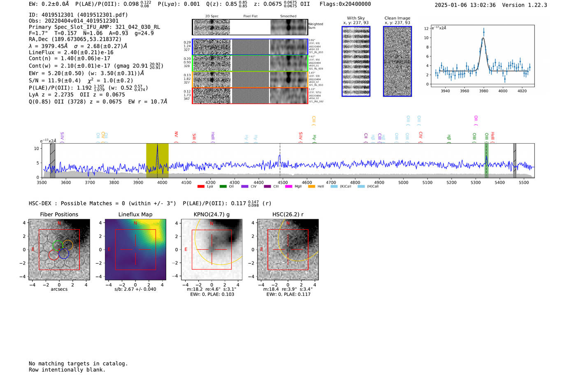Click the P(Lyα): 0.001 header value
Screen dimensions: 576x392
[x=179, y=4]
